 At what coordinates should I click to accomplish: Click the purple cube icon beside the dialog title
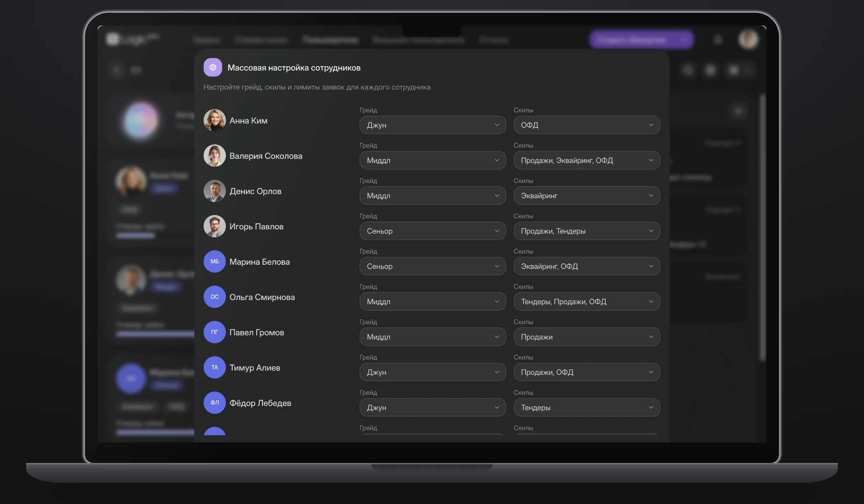point(212,67)
